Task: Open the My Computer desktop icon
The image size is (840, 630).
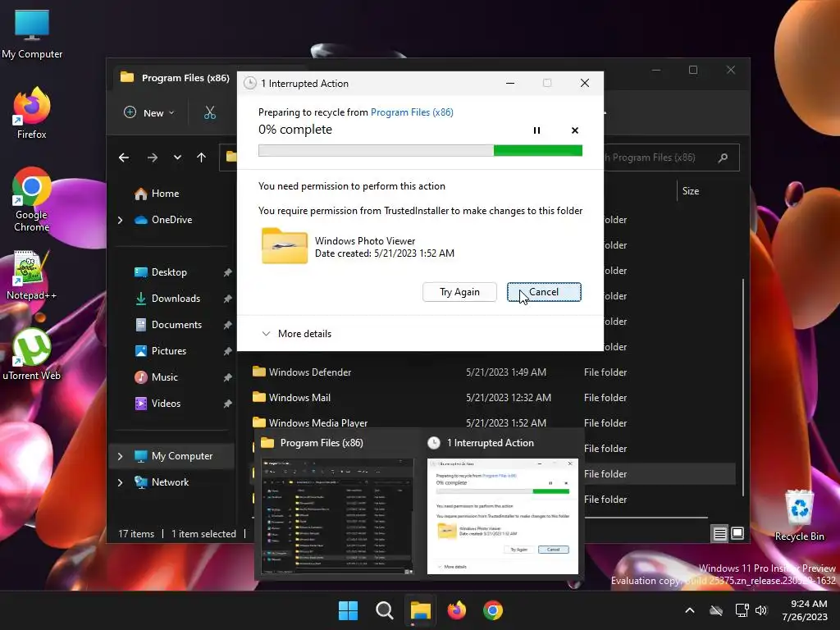Action: 32,34
